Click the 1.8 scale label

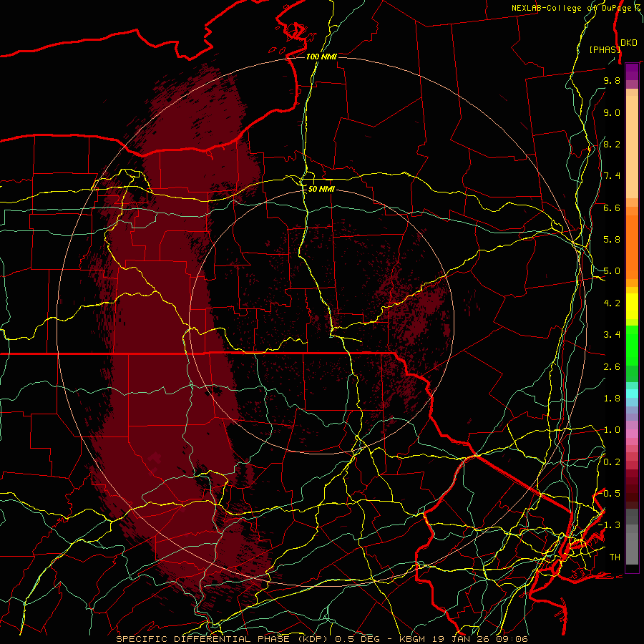coord(612,399)
